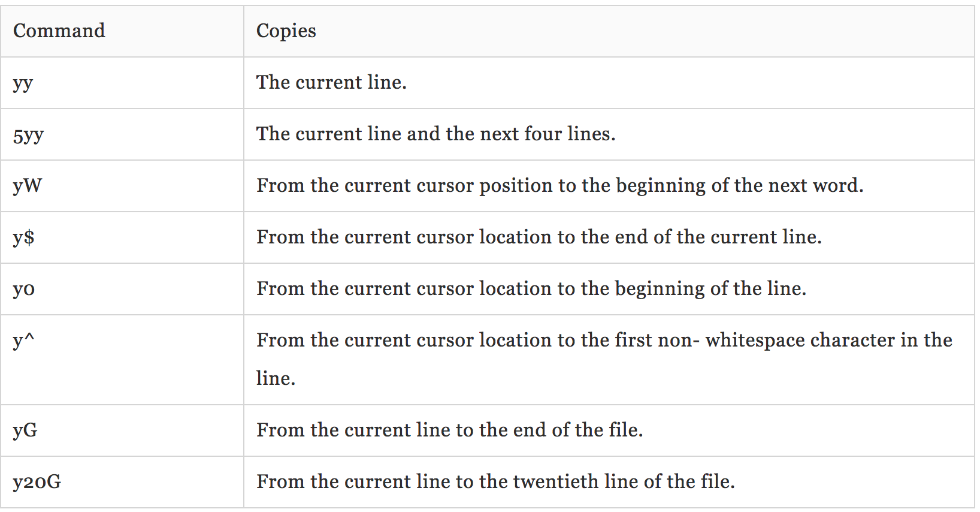This screenshot has height=512, width=980.
Task: Click the description mentioning next four lines
Action: (435, 134)
